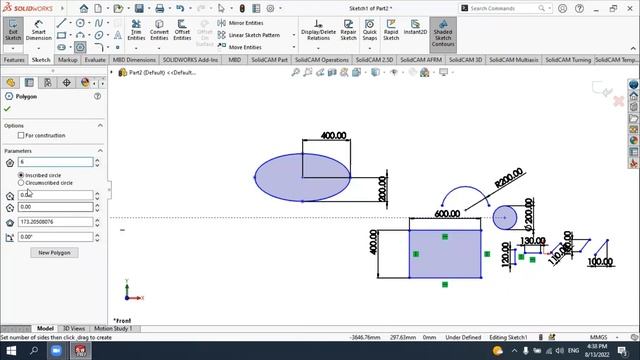Image resolution: width=640 pixels, height=360 pixels.
Task: Check the For construction checkbox
Action: click(21, 135)
